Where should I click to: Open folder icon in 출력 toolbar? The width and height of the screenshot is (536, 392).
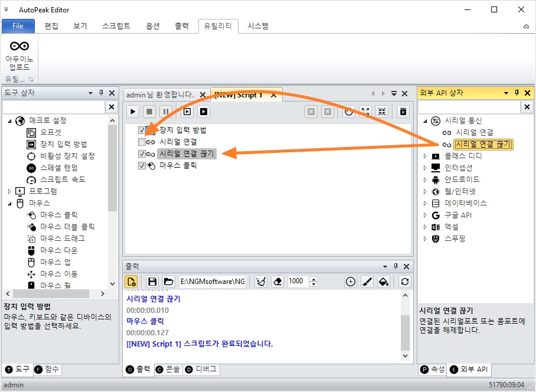168,282
